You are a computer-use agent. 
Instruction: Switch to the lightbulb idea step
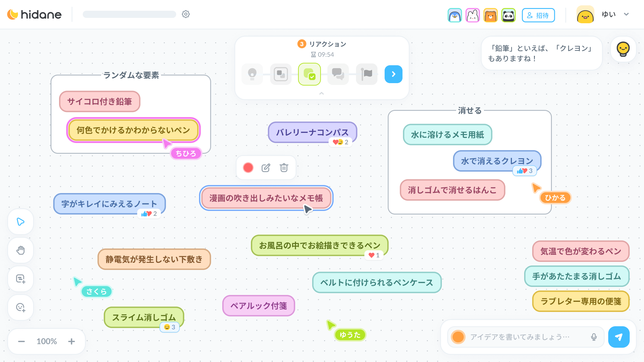(x=252, y=74)
